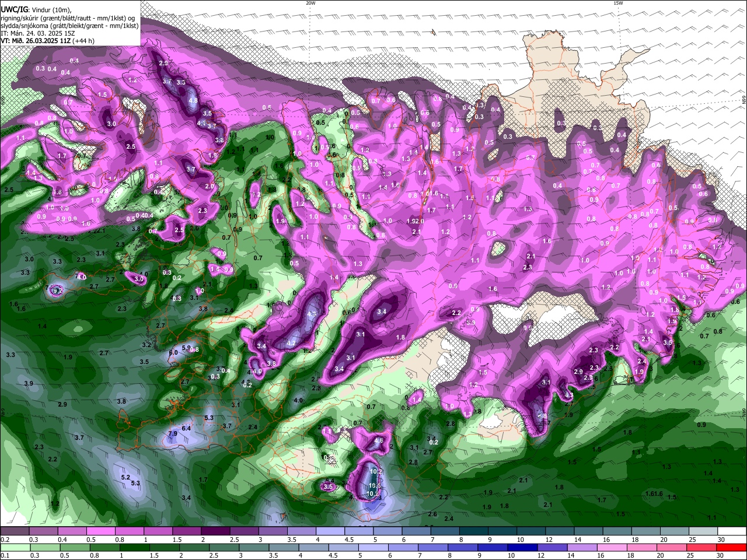Click the 20W longitude label at the top edge
This screenshot has width=747, height=560.
click(x=310, y=3)
